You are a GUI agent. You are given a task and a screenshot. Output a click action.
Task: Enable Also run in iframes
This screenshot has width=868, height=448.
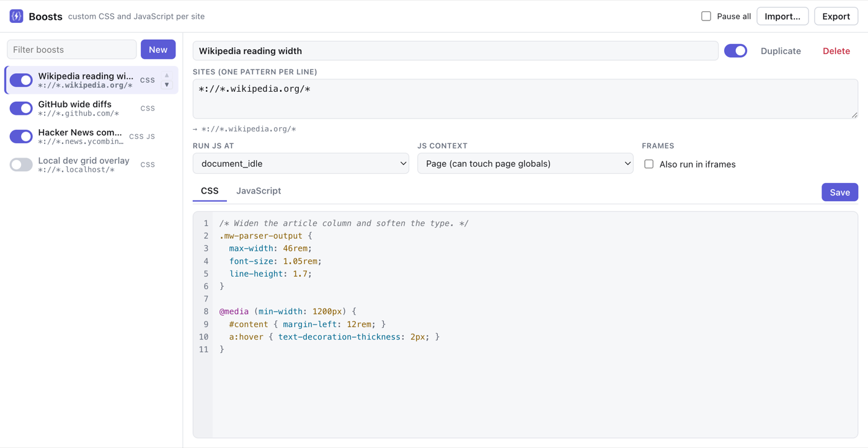[x=649, y=164]
